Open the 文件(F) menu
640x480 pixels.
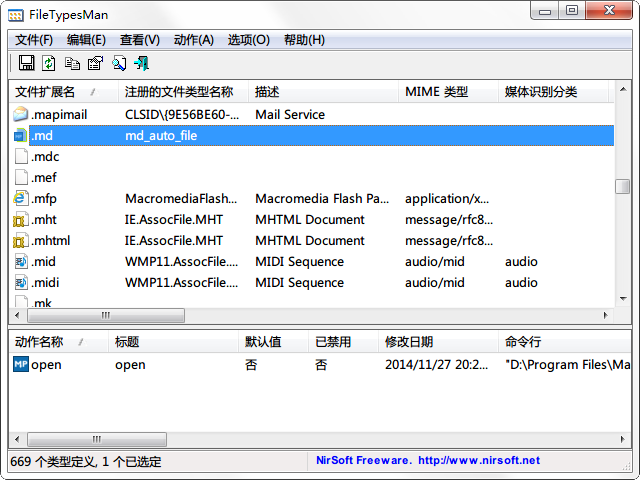[x=34, y=40]
